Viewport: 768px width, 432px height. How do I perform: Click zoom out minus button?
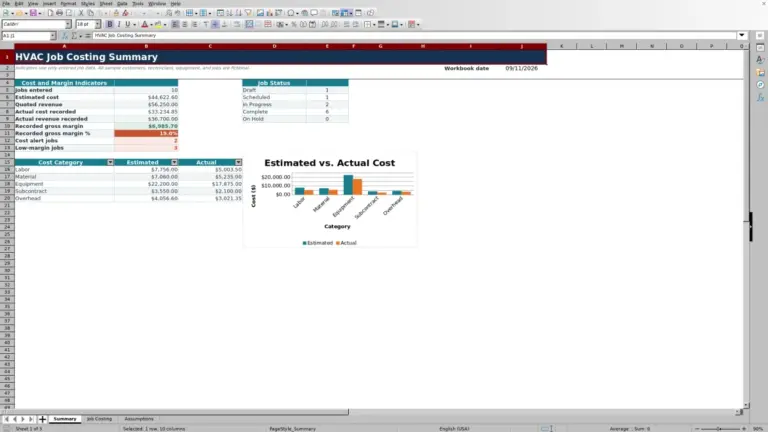tap(697, 429)
